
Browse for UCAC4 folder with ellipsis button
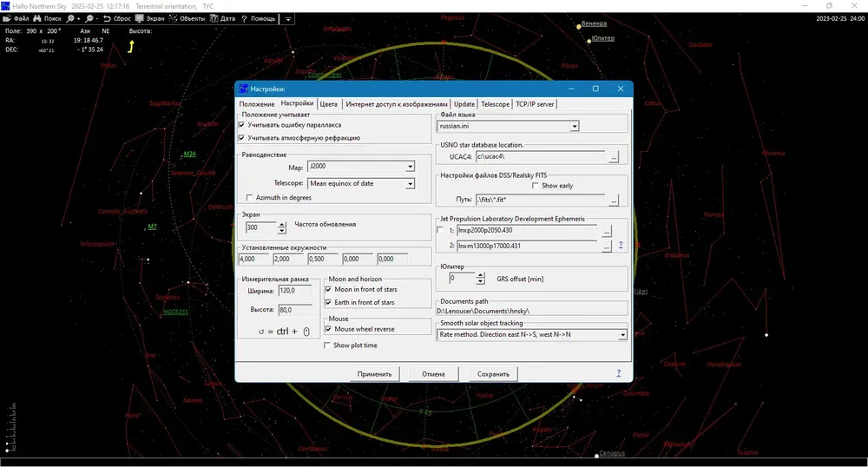(x=614, y=157)
